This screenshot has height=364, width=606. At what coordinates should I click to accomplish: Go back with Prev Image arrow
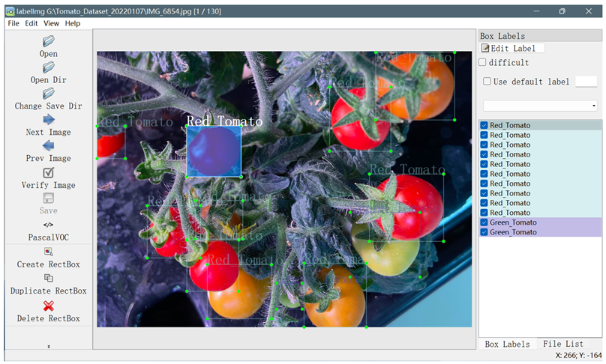coord(49,146)
